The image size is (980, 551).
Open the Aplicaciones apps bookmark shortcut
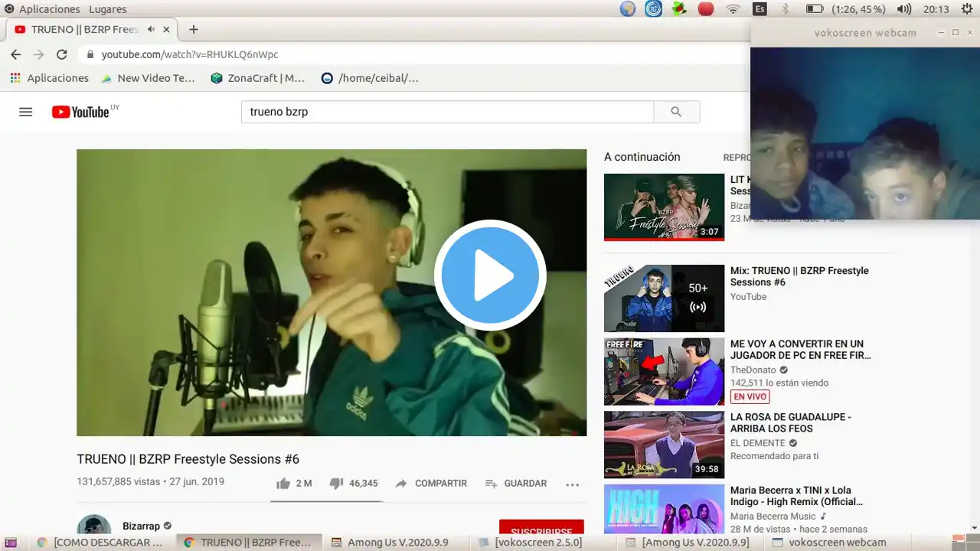pyautogui.click(x=49, y=78)
